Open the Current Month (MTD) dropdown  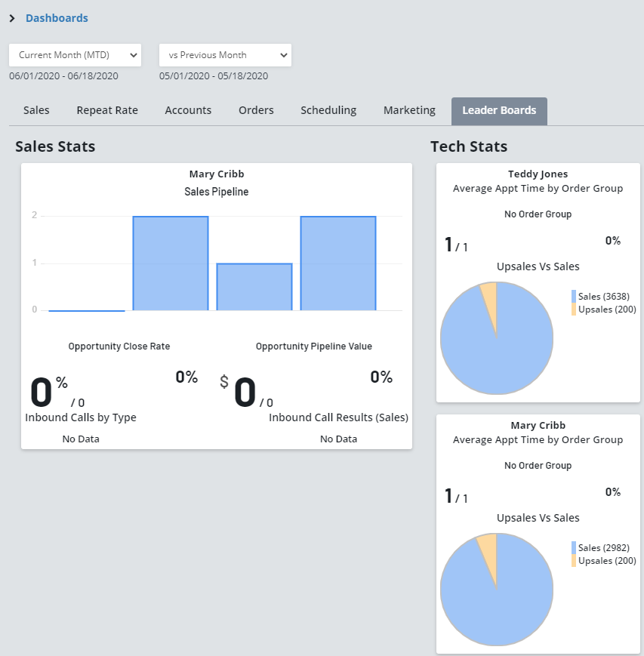(x=75, y=55)
